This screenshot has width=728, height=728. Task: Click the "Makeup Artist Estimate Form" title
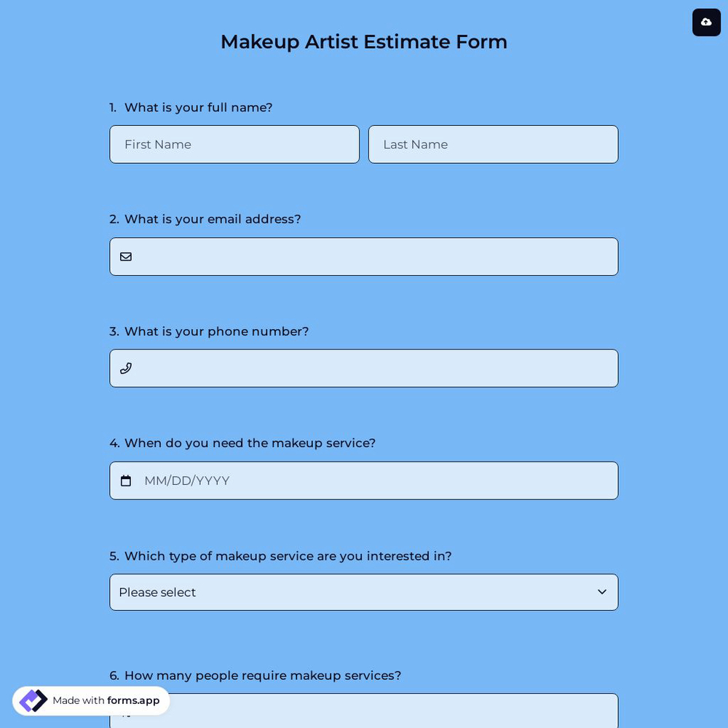tap(364, 41)
